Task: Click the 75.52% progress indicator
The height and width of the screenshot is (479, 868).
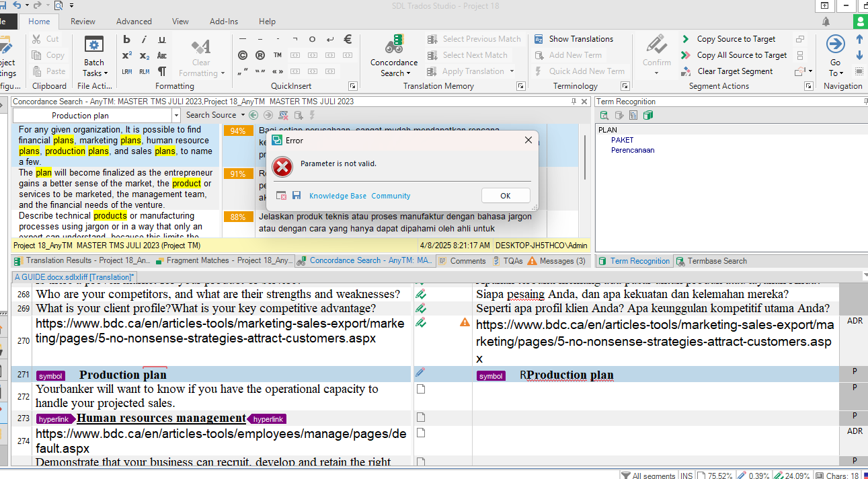Action: [721, 475]
